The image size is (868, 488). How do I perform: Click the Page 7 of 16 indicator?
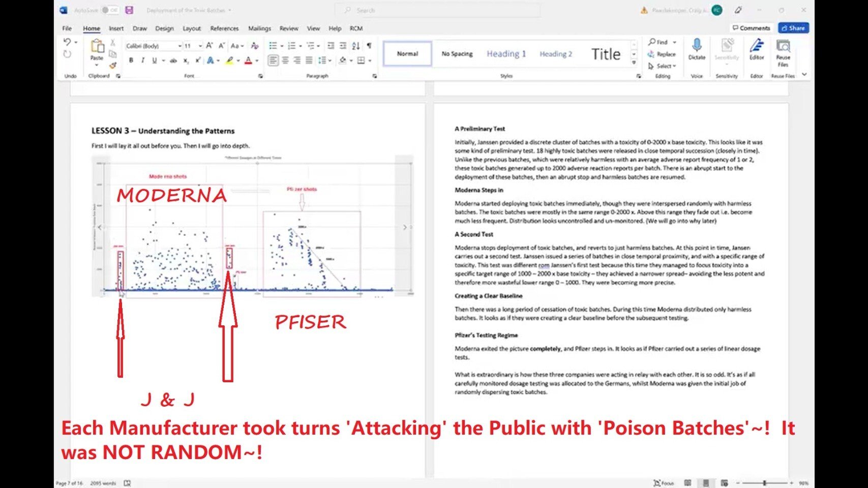pyautogui.click(x=69, y=483)
